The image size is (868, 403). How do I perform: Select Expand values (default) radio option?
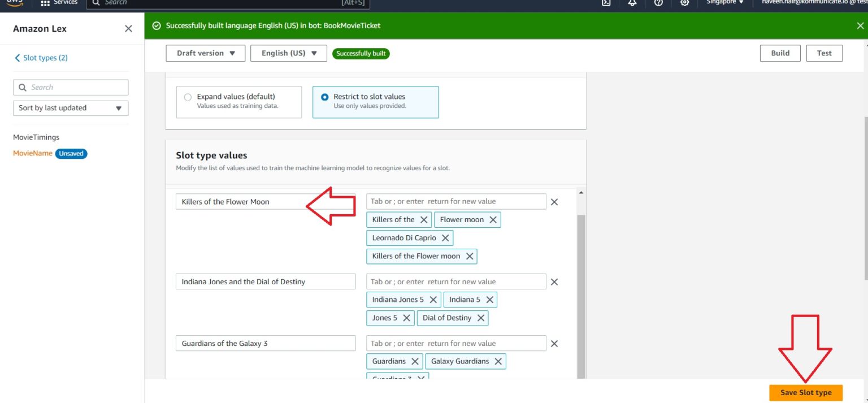click(x=188, y=97)
